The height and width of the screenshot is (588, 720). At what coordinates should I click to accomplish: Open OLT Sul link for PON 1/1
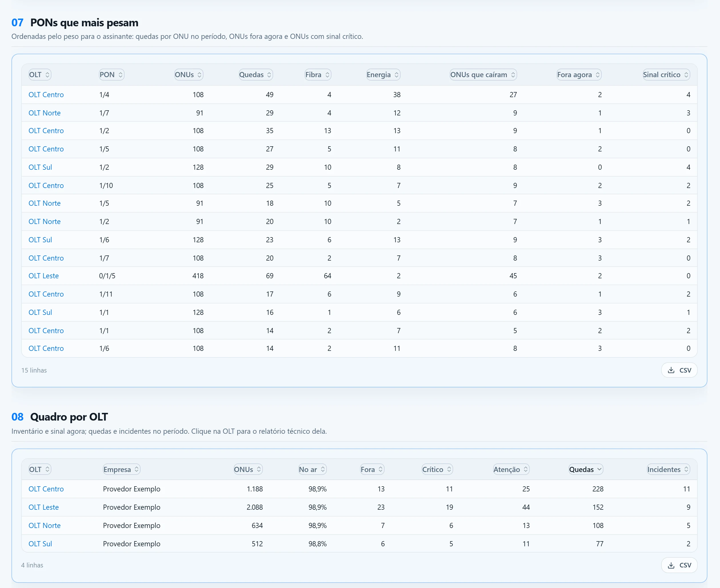pos(40,312)
